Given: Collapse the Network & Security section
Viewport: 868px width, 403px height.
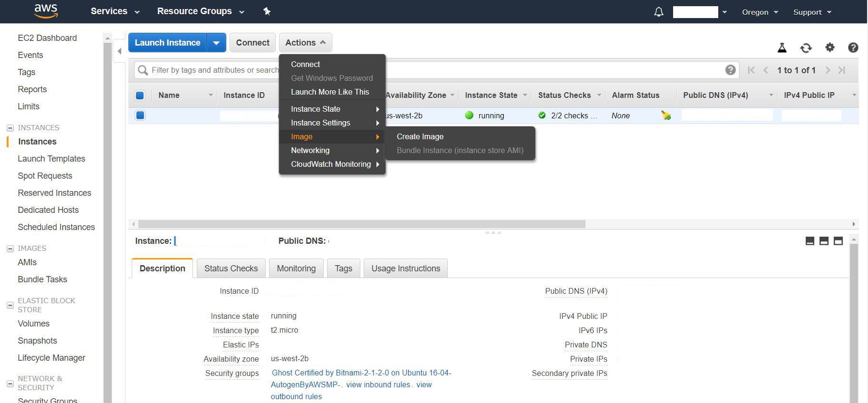Looking at the screenshot, I should [10, 383].
